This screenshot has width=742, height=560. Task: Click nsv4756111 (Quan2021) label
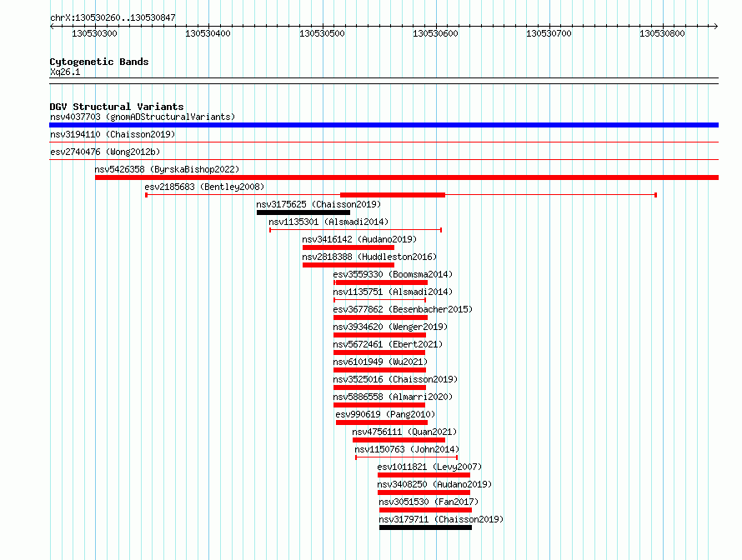pos(404,432)
